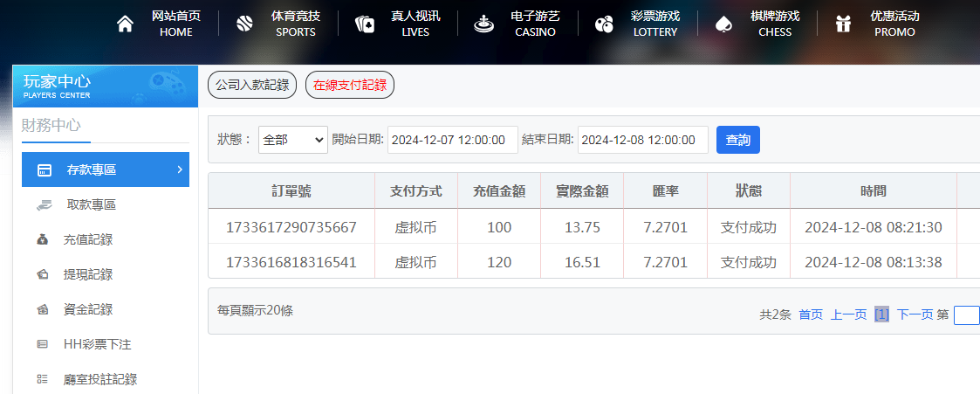Go to 下一页 next page

[915, 315]
